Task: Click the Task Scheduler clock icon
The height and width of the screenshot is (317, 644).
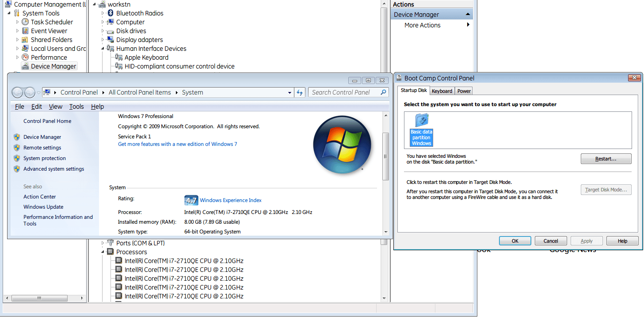Action: [25, 22]
